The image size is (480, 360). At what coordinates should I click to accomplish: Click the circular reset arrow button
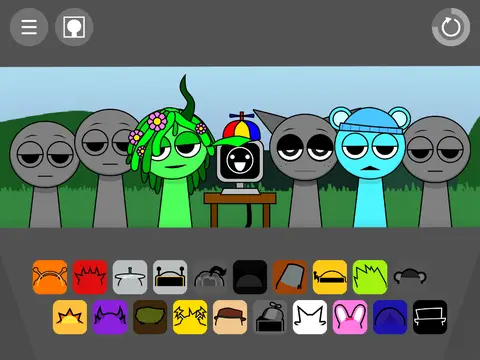451,27
